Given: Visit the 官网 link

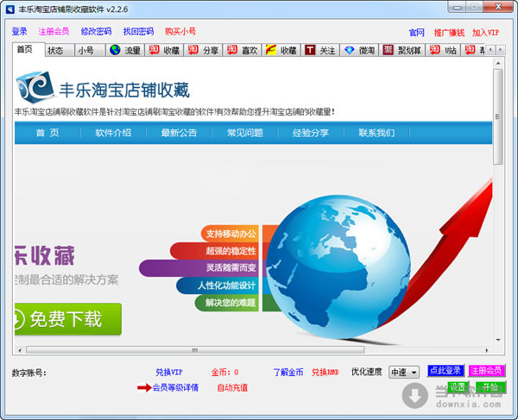Looking at the screenshot, I should click(417, 32).
